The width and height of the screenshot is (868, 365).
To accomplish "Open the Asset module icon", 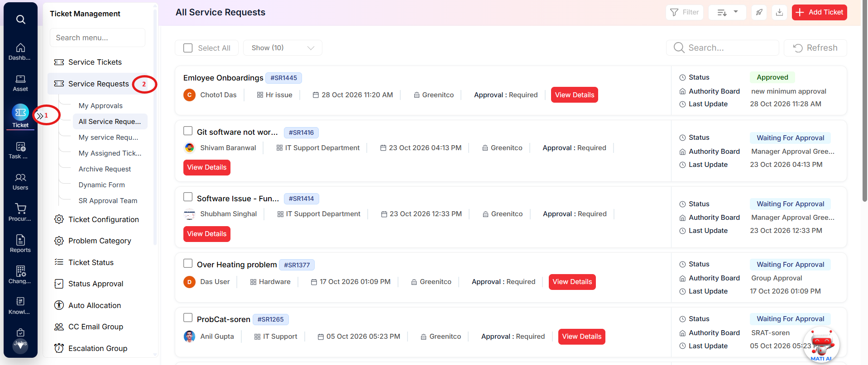I will point(20,83).
